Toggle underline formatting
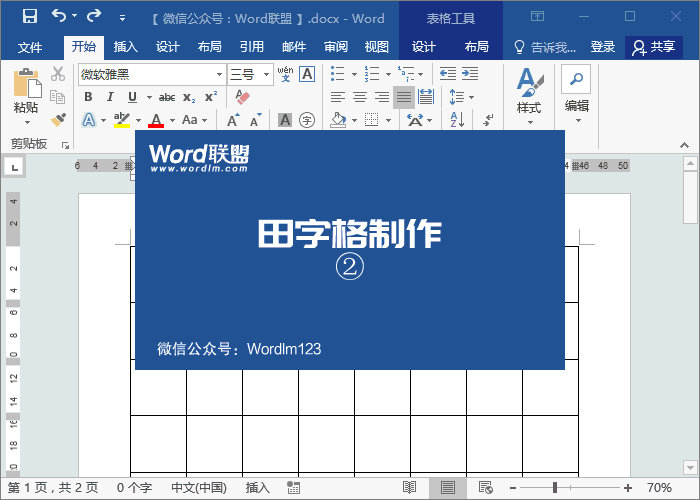This screenshot has width=700, height=500. 132,97
